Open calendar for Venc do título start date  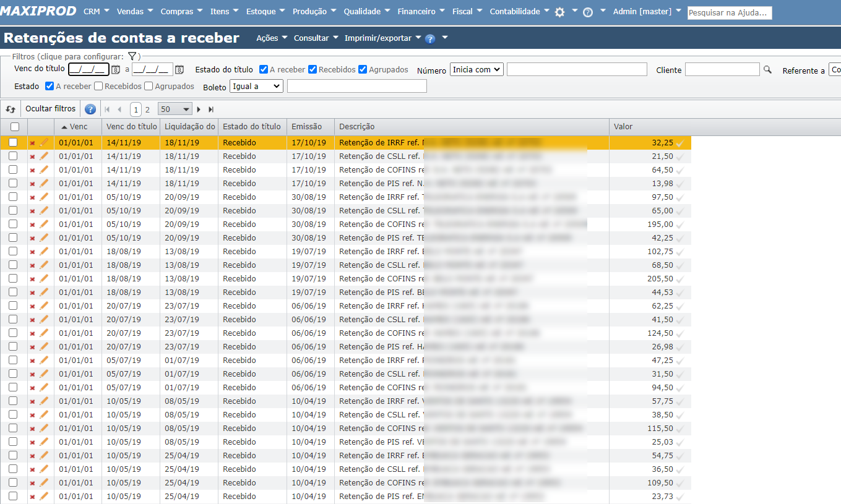tap(115, 70)
